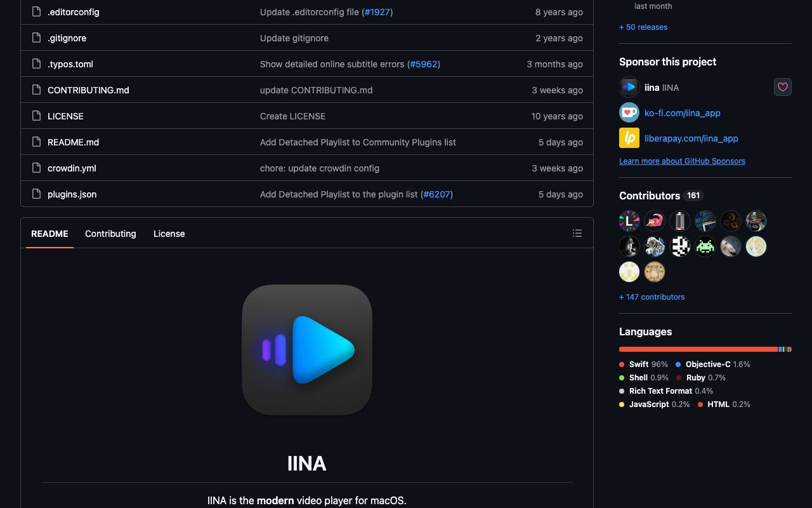Open the .editorconfig file
The width and height of the screenshot is (812, 508).
(x=74, y=11)
